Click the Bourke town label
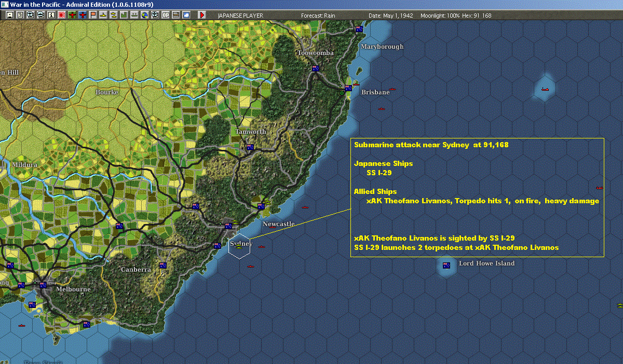 (107, 92)
